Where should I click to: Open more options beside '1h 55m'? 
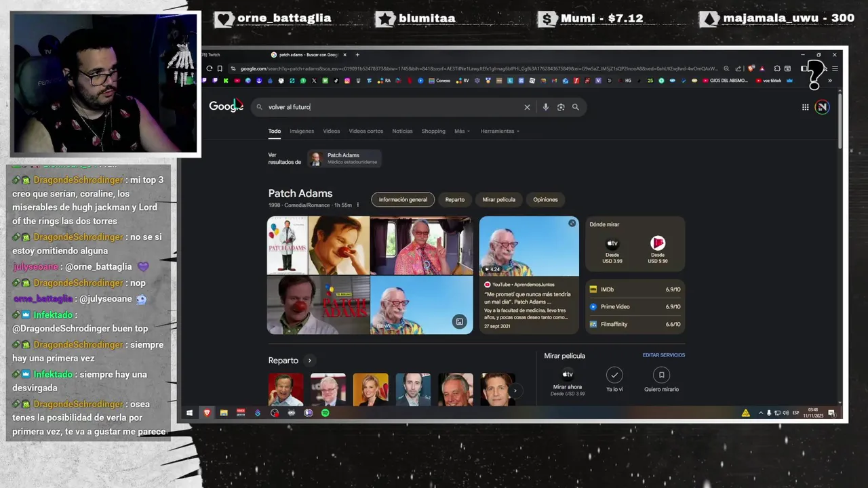pyautogui.click(x=358, y=205)
